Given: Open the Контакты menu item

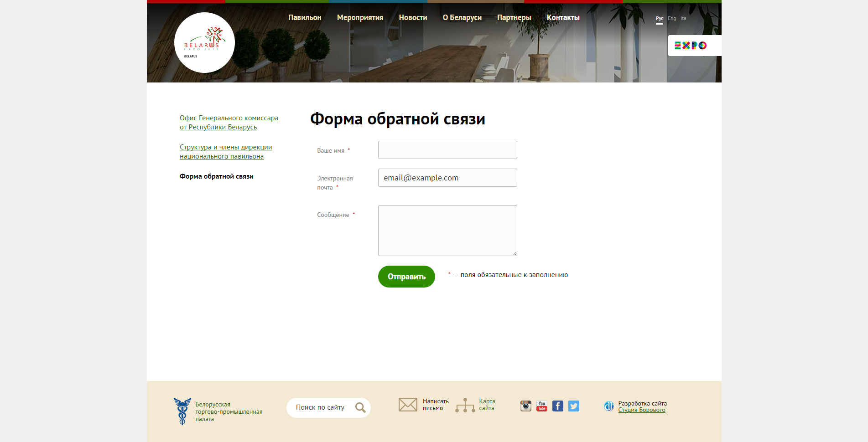Looking at the screenshot, I should coord(563,17).
